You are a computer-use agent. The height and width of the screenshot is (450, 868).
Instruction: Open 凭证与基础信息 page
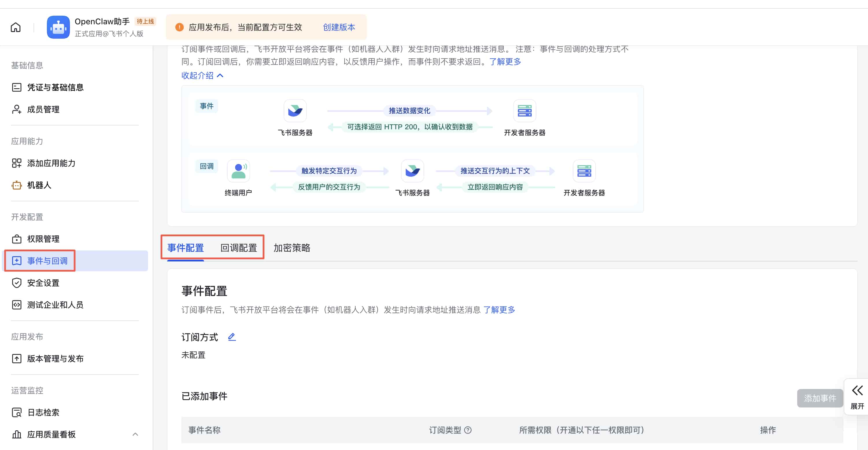(x=56, y=87)
